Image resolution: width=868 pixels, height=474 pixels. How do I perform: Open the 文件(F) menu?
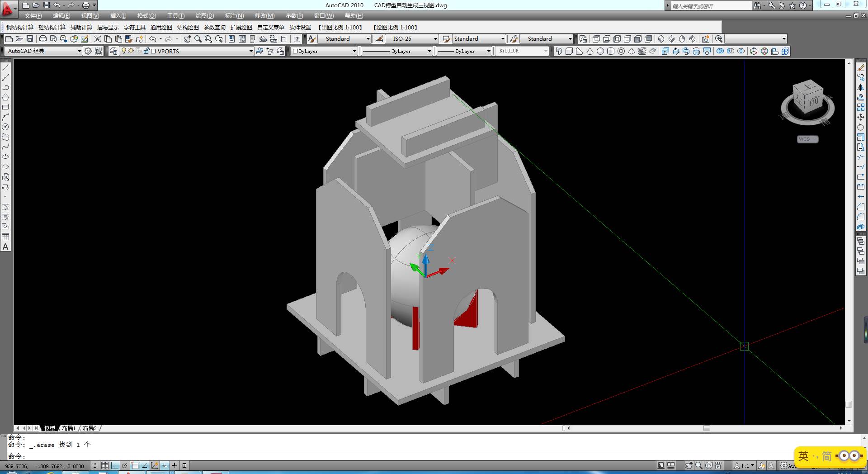(33, 16)
